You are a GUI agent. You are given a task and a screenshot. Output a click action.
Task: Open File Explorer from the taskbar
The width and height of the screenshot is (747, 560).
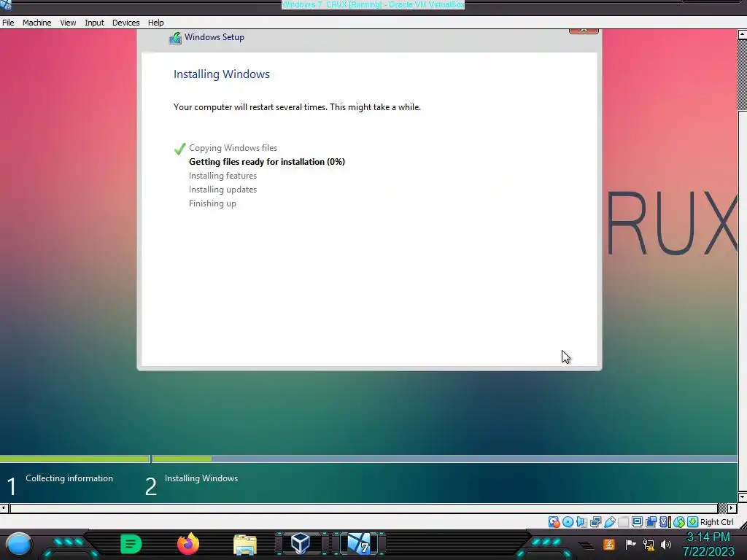click(x=245, y=545)
